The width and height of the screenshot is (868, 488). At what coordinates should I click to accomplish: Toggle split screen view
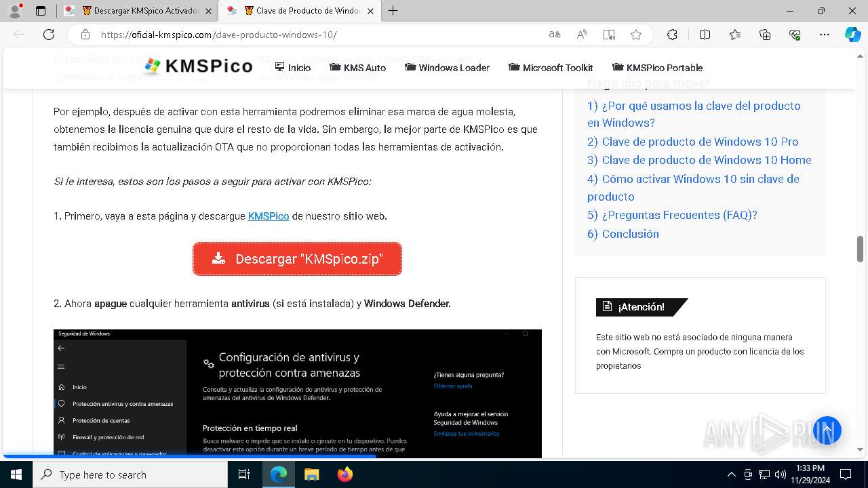pyautogui.click(x=705, y=35)
